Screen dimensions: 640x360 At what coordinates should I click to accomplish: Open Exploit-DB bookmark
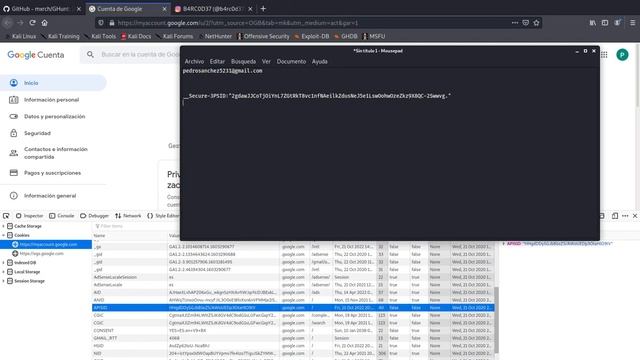tap(312, 36)
